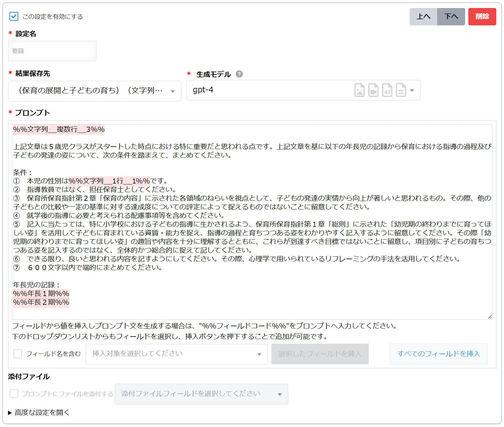The height and width of the screenshot is (427, 504).
Task: Check the フィールド名を含む checkbox
Action: 18,354
